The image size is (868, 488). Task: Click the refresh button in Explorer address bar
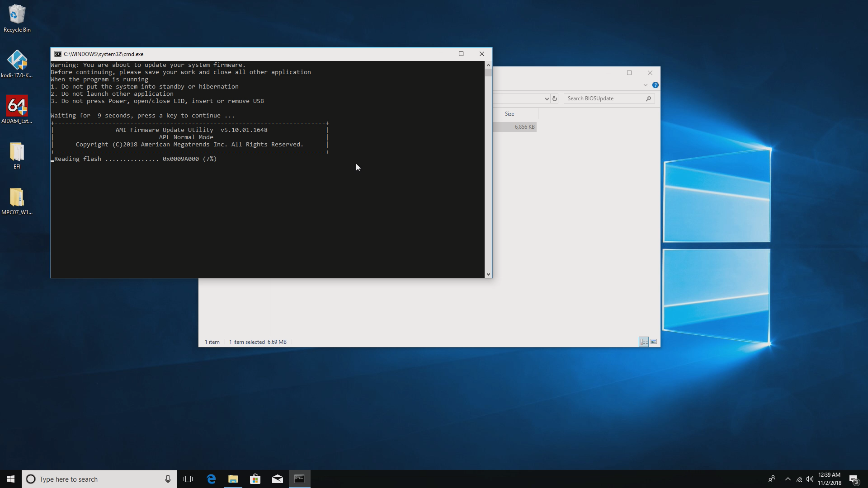tap(555, 99)
